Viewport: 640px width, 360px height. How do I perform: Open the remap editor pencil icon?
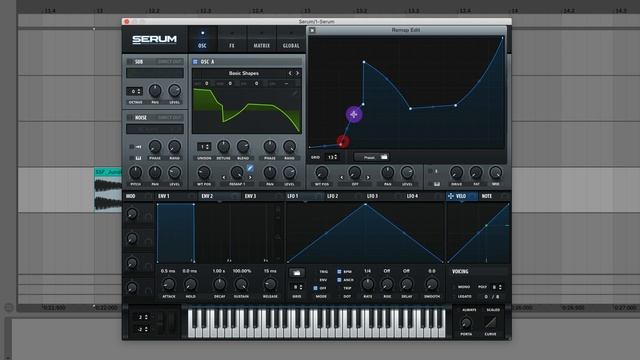click(x=250, y=168)
